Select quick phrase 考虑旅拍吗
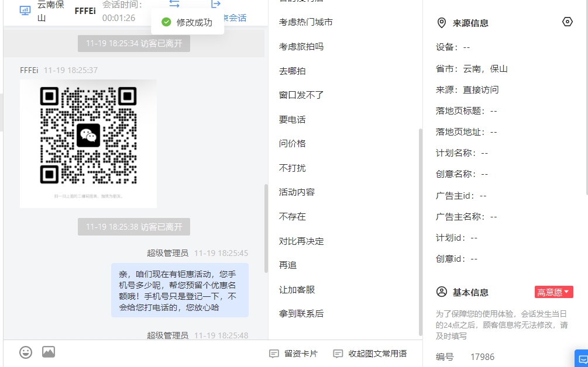 click(x=301, y=46)
